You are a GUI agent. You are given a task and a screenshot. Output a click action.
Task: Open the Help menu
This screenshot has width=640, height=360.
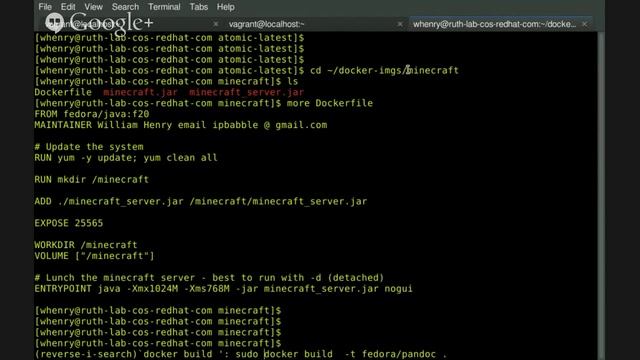point(225,7)
